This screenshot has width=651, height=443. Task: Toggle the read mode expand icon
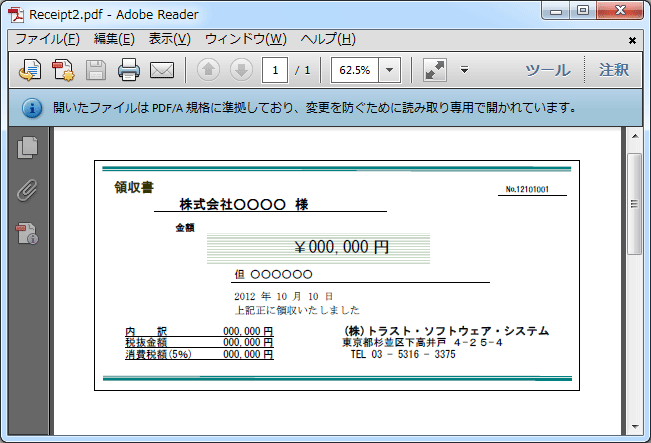pyautogui.click(x=434, y=70)
